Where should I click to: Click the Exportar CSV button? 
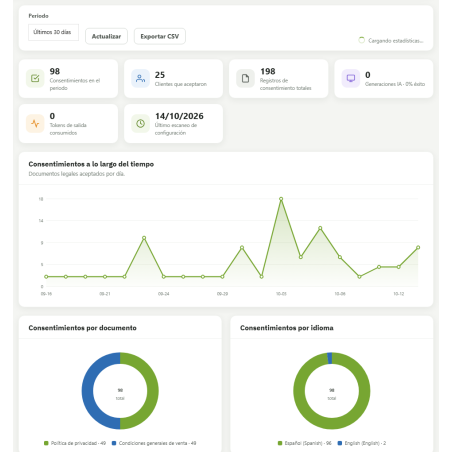click(160, 36)
